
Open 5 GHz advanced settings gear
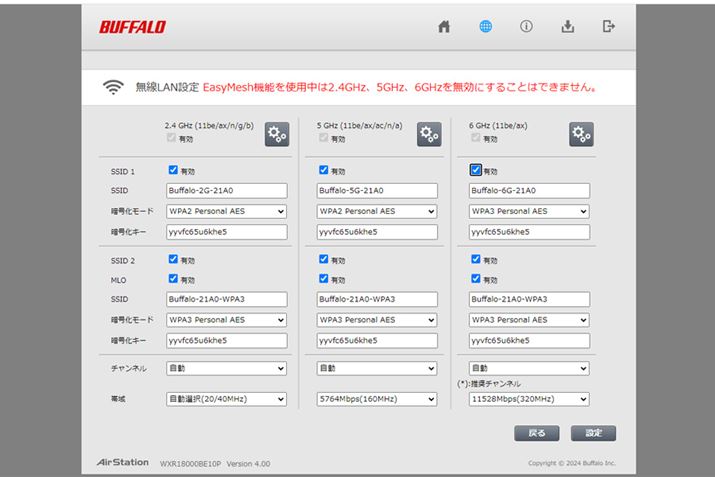pyautogui.click(x=429, y=134)
